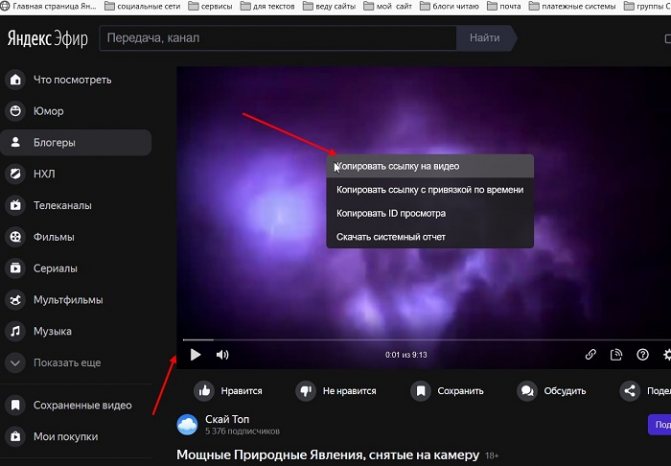Open Что посмотреть section
Viewport: 671px width, 466px height.
72,80
